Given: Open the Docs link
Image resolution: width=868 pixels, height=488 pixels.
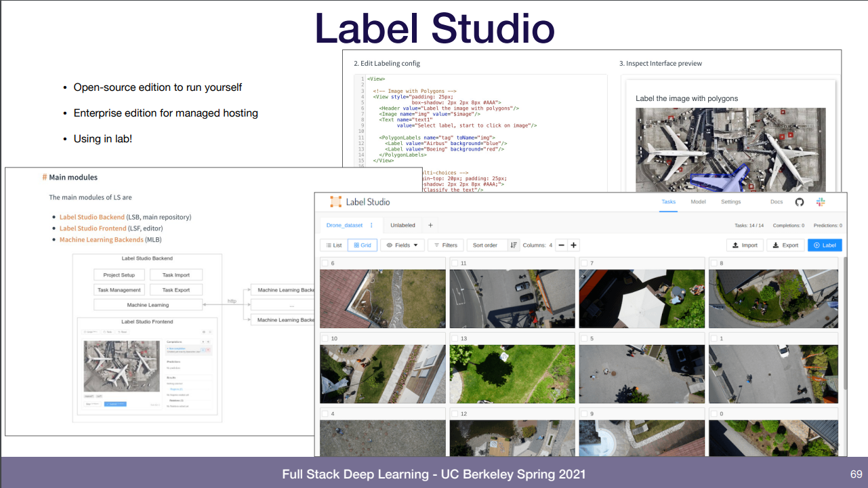Looking at the screenshot, I should [x=777, y=202].
